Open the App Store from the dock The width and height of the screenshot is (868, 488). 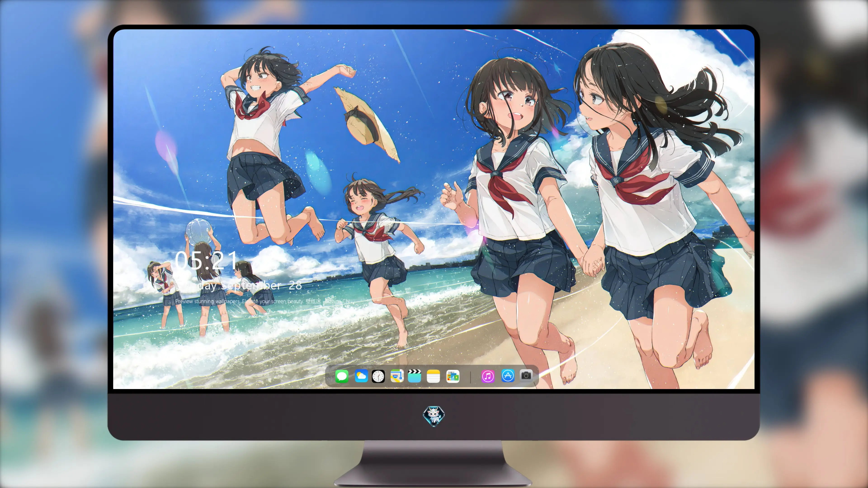508,375
